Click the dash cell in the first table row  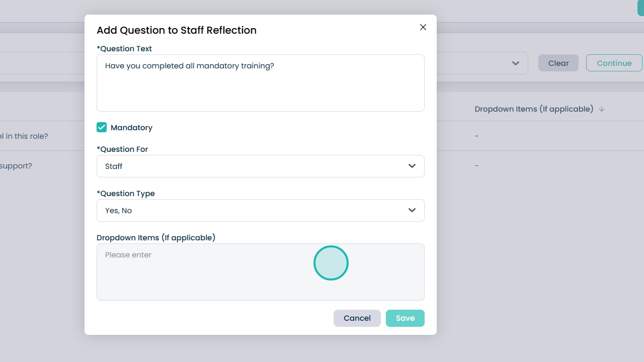[x=476, y=136]
